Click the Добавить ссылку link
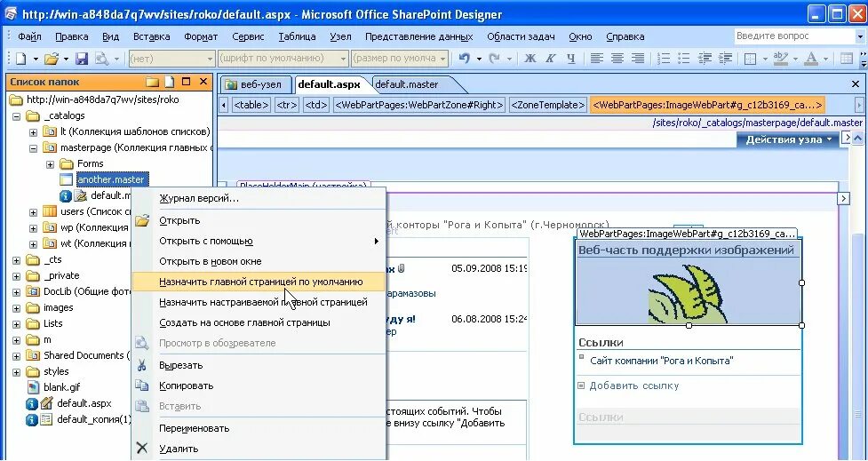The height and width of the screenshot is (461, 868). 633,385
